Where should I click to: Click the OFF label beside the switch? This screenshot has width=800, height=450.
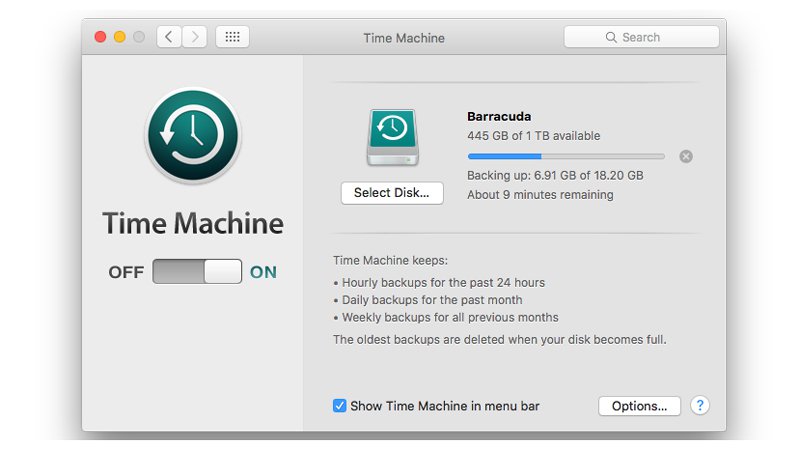126,272
